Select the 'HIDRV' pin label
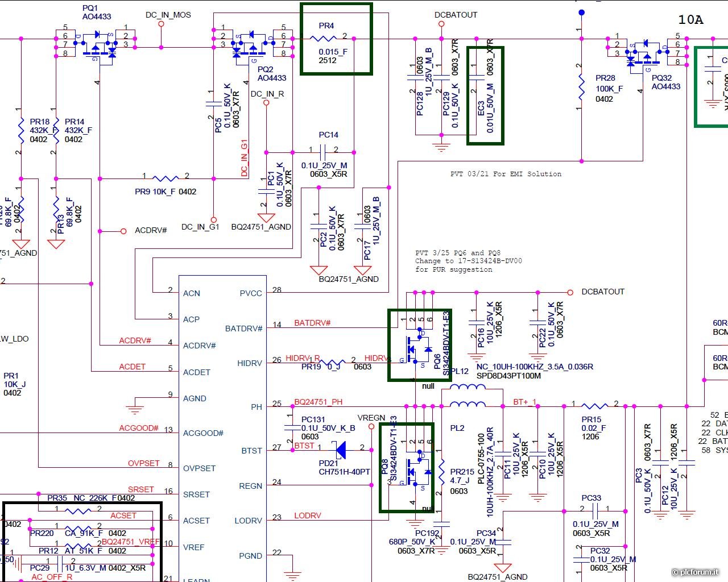Screen dimensions: 728x582 tap(250, 363)
